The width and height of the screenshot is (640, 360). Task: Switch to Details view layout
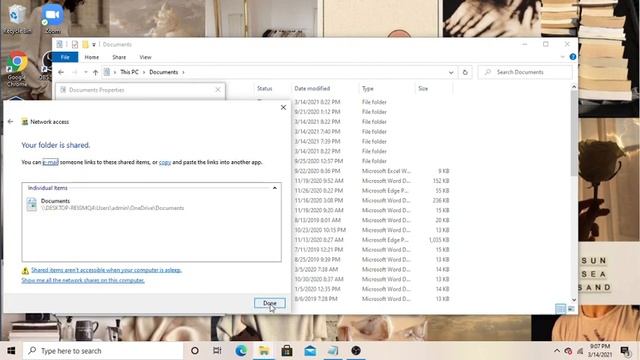pos(560,309)
